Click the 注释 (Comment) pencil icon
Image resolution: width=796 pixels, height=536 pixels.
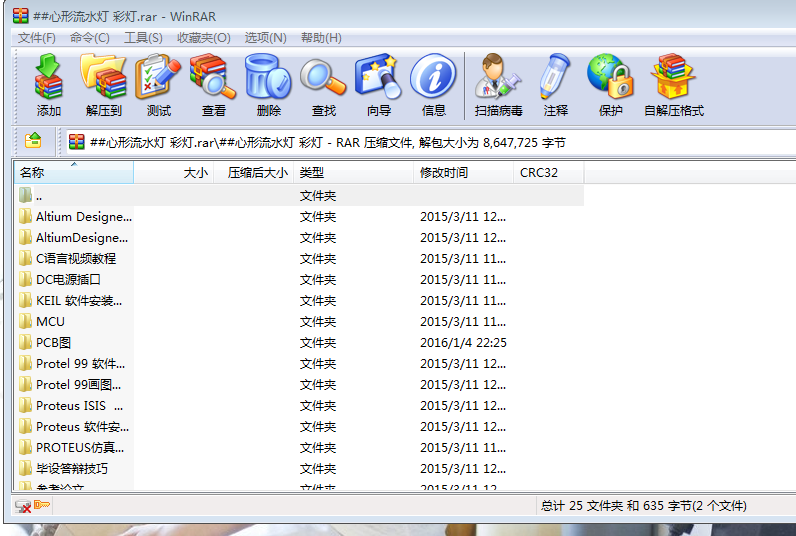click(555, 76)
